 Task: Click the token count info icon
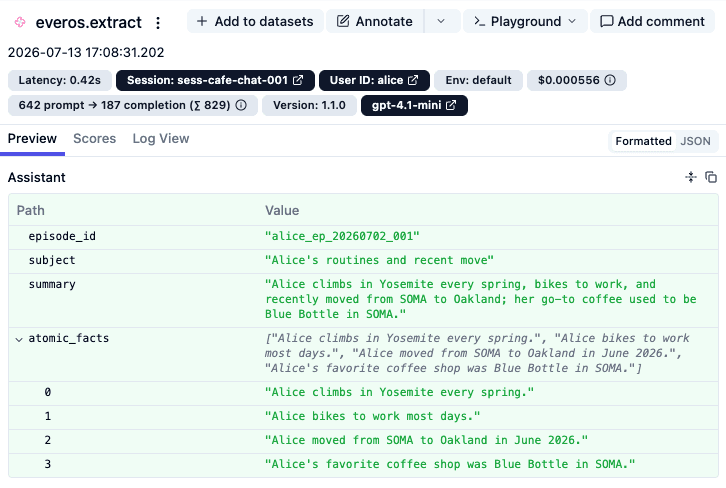point(241,105)
